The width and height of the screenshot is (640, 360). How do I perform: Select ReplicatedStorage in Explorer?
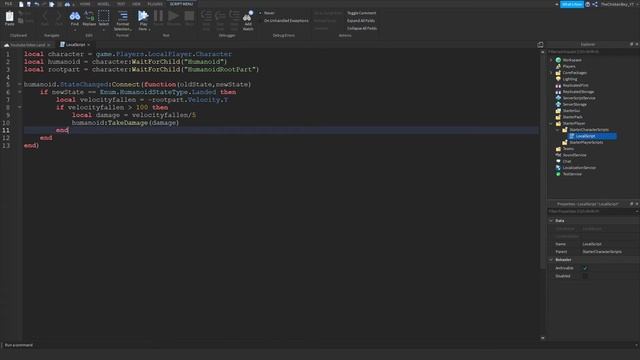tap(578, 92)
